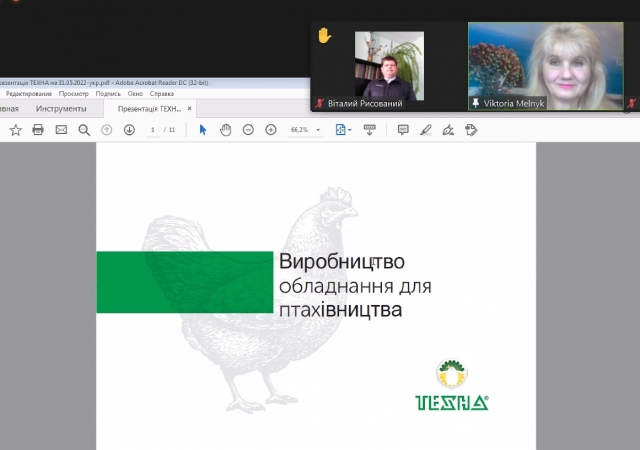This screenshot has width=640, height=450.
Task: Open the Просмотр menu
Action: click(x=73, y=94)
